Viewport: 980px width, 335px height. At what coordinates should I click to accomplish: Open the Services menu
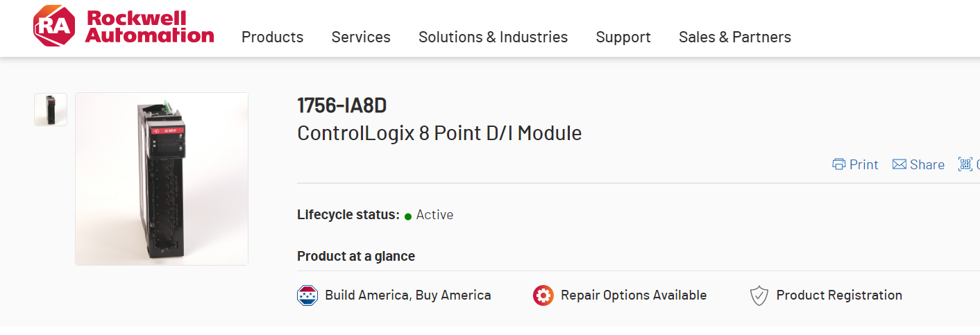[x=361, y=37]
